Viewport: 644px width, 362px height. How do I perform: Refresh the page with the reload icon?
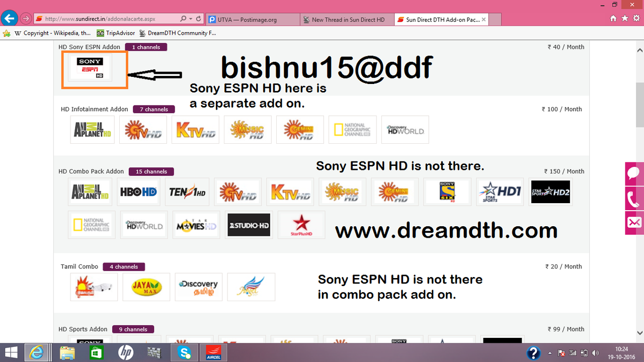199,19
